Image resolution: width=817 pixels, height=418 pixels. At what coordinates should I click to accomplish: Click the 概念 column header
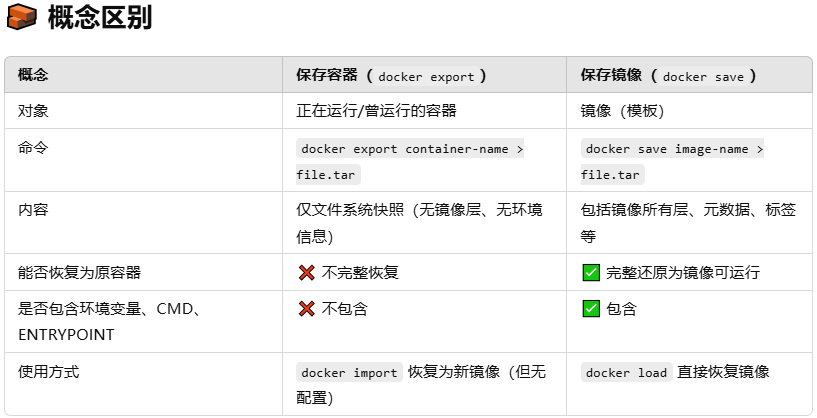tap(33, 75)
